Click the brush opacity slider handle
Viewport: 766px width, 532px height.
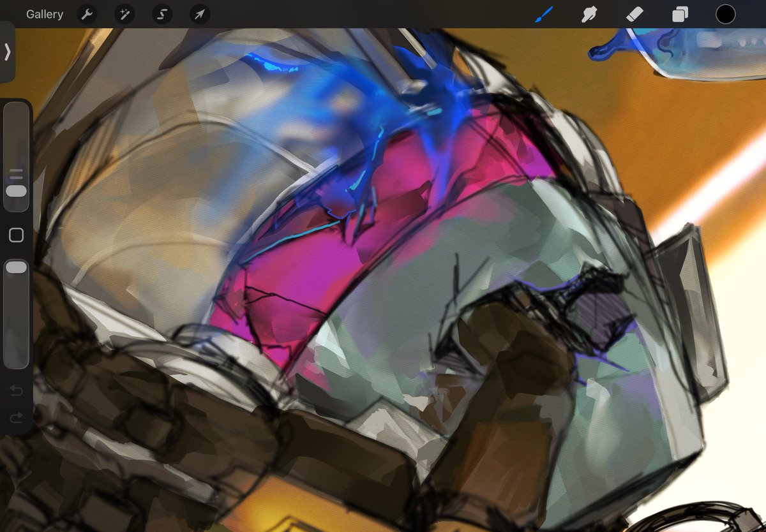pos(17,267)
